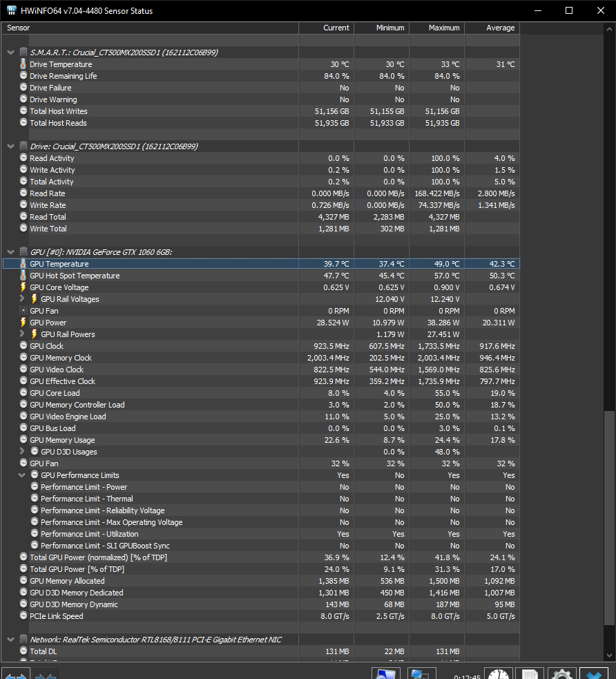Click the thermometer icon beside GPU Hot Spot Temperature
This screenshot has height=679, width=616.
[x=23, y=276]
